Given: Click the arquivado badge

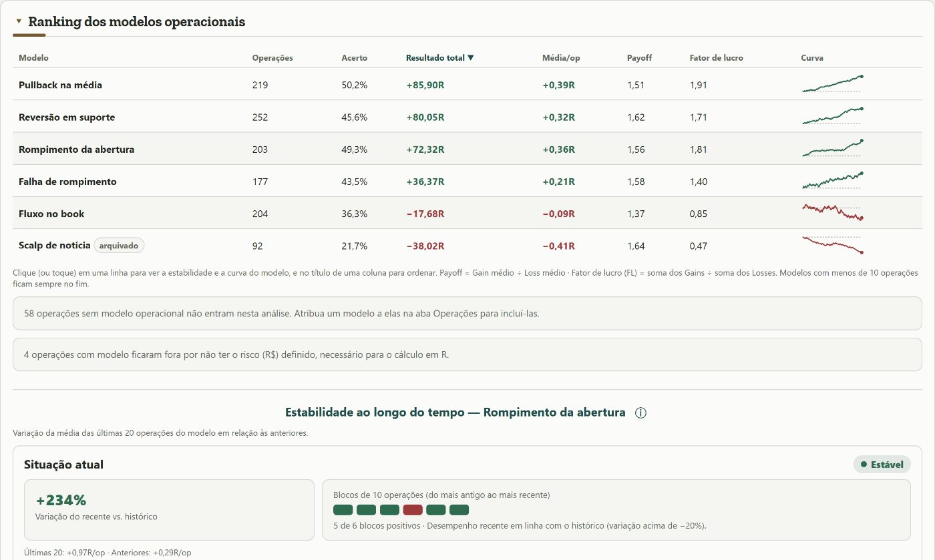Looking at the screenshot, I should point(119,246).
